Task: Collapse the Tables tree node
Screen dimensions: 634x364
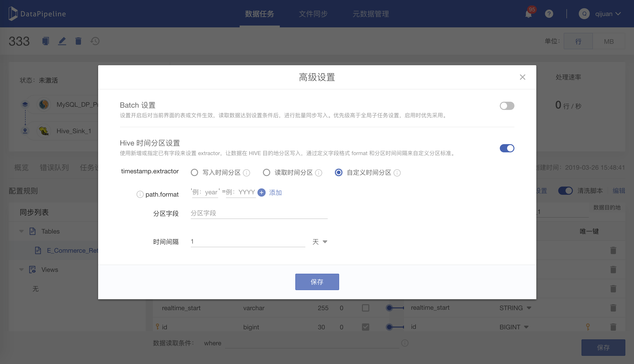Action: coord(21,231)
